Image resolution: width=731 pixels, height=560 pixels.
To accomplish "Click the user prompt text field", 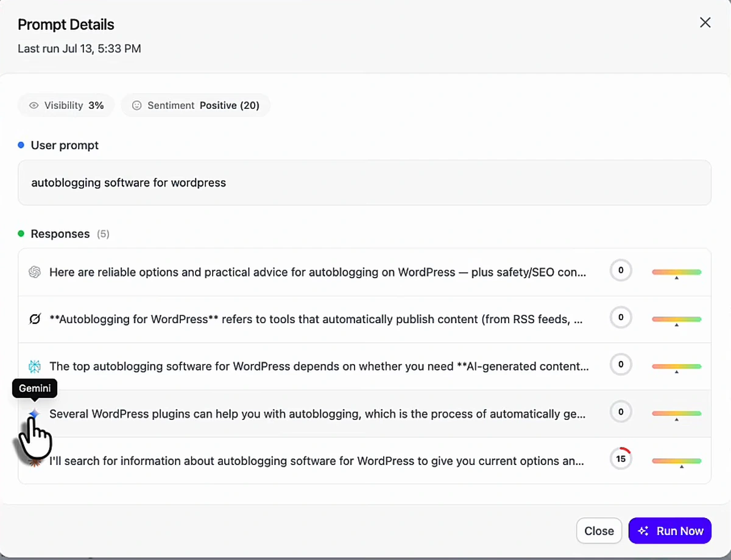I will coord(364,183).
